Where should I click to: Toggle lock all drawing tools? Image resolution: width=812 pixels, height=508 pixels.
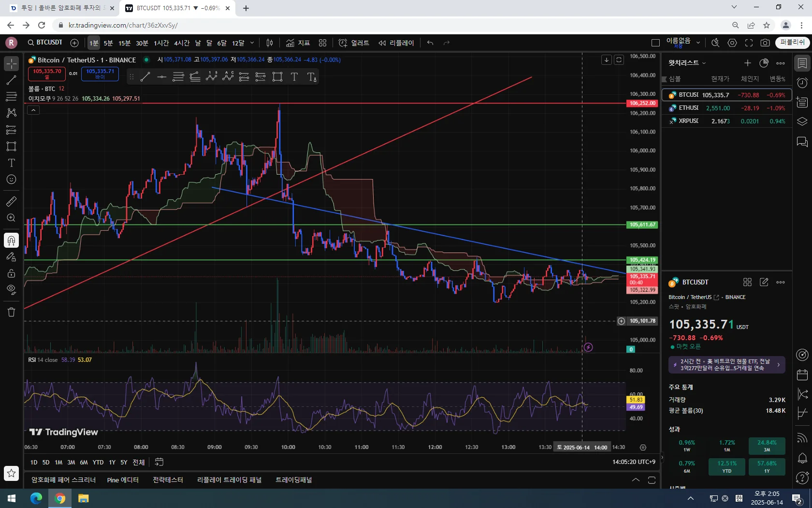coord(11,273)
